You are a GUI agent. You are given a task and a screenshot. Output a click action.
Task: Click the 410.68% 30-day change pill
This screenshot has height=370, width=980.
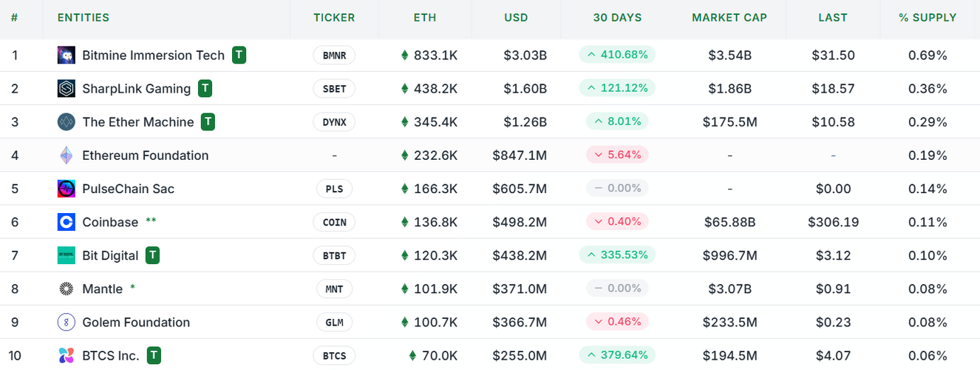point(617,55)
